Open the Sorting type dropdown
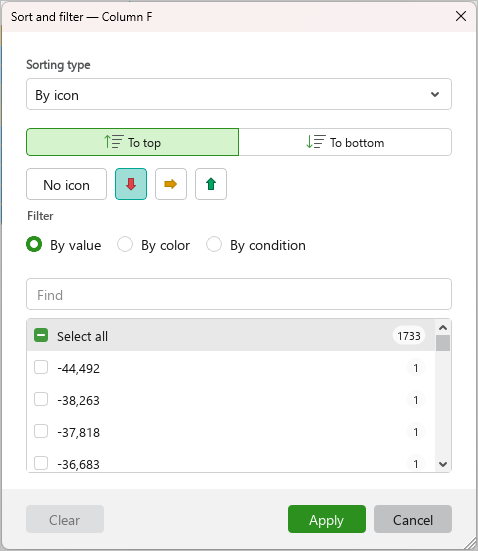478x551 pixels. [239, 94]
